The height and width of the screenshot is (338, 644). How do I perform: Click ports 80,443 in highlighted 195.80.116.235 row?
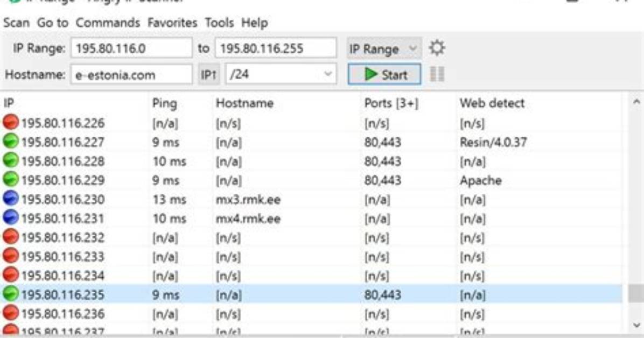point(382,295)
